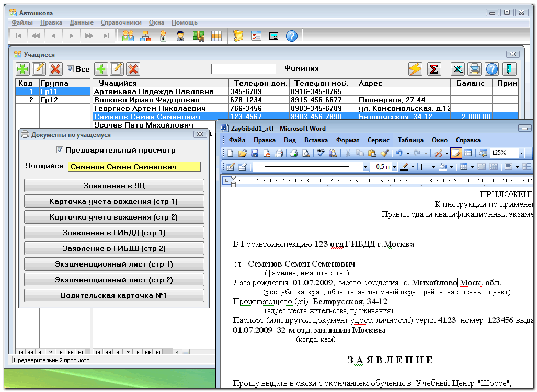Open the Справочники menu
This screenshot has height=392, width=537.
point(121,22)
